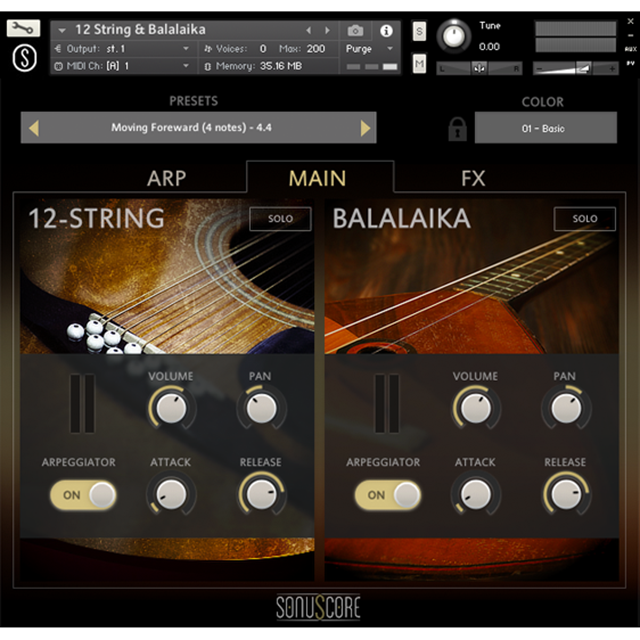Click the 12-String Volume knob
The image size is (640, 640).
pos(171,407)
